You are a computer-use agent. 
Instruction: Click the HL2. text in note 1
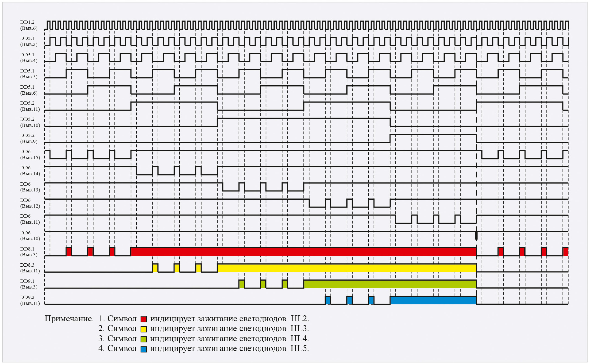(300, 319)
